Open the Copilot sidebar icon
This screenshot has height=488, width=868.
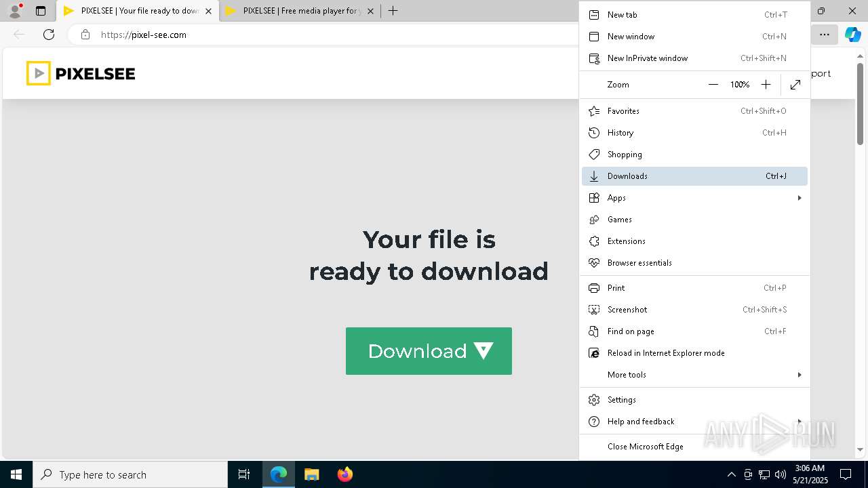[852, 35]
